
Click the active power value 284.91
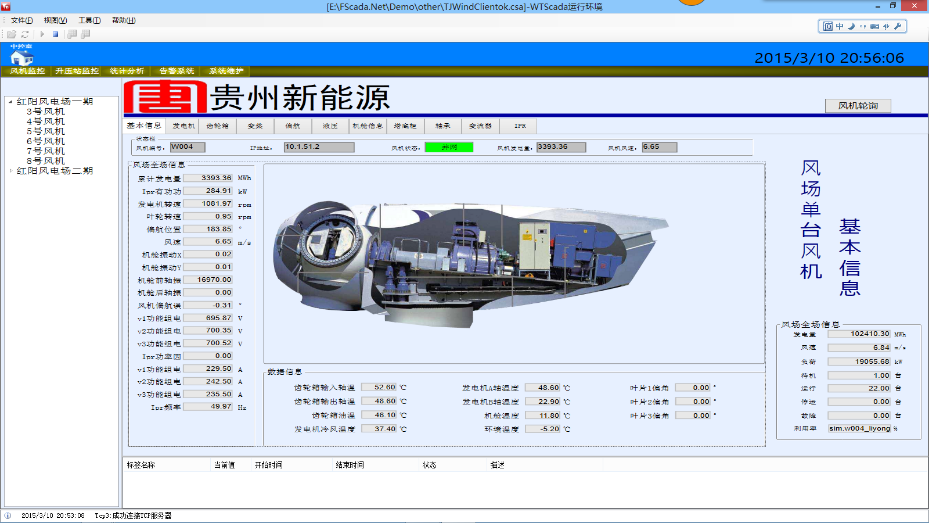pyautogui.click(x=208, y=191)
